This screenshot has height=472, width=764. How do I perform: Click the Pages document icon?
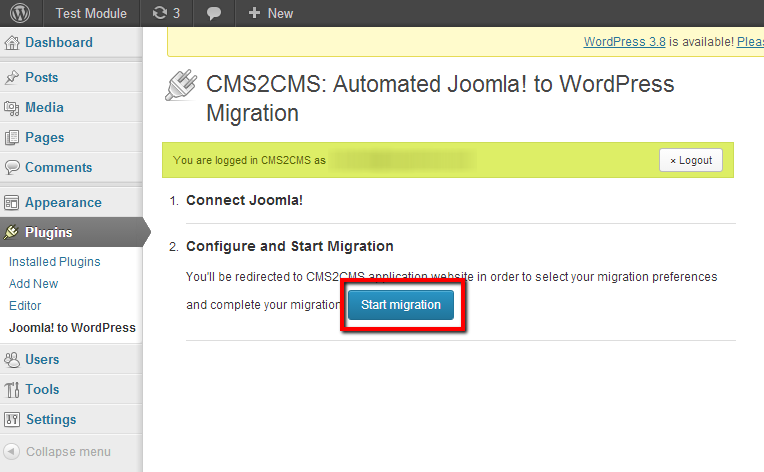[x=12, y=138]
